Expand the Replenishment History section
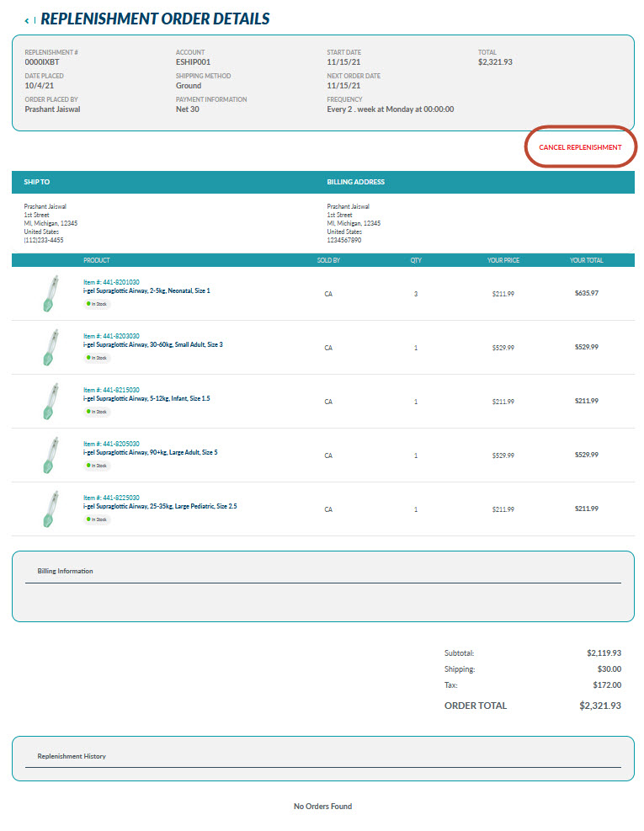The height and width of the screenshot is (831, 644). click(72, 756)
